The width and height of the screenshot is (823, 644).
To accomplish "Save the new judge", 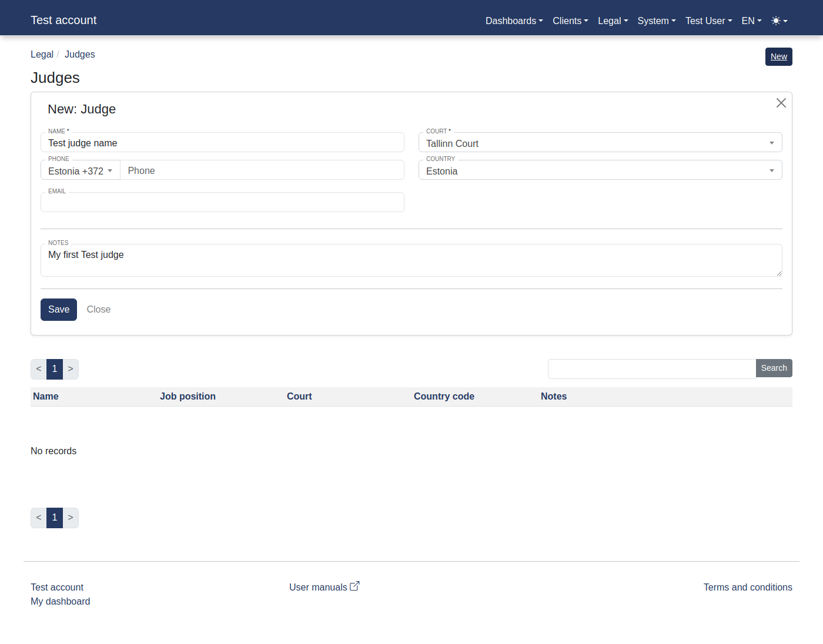I will tap(59, 310).
